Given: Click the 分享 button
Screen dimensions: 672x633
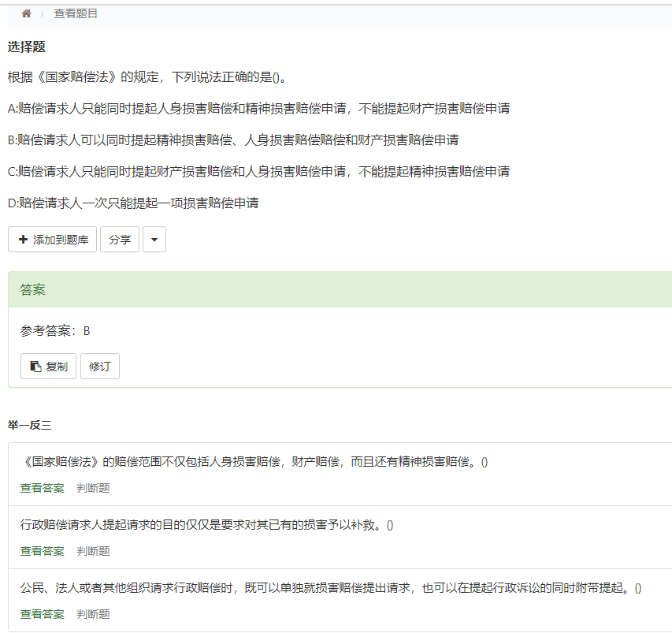Looking at the screenshot, I should (x=119, y=239).
